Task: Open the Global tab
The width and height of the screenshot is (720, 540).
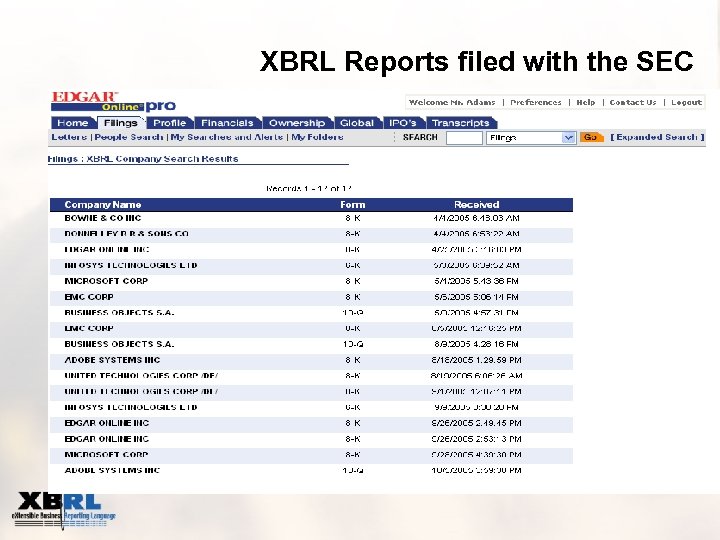Action: pos(357,123)
